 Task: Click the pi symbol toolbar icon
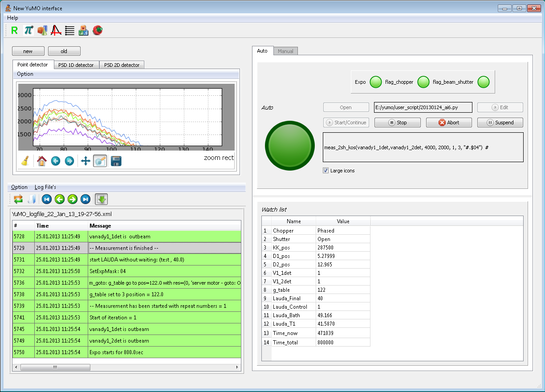coord(28,30)
